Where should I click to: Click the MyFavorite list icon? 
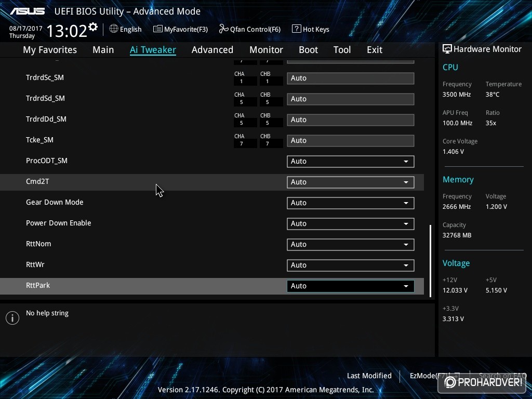tap(158, 29)
